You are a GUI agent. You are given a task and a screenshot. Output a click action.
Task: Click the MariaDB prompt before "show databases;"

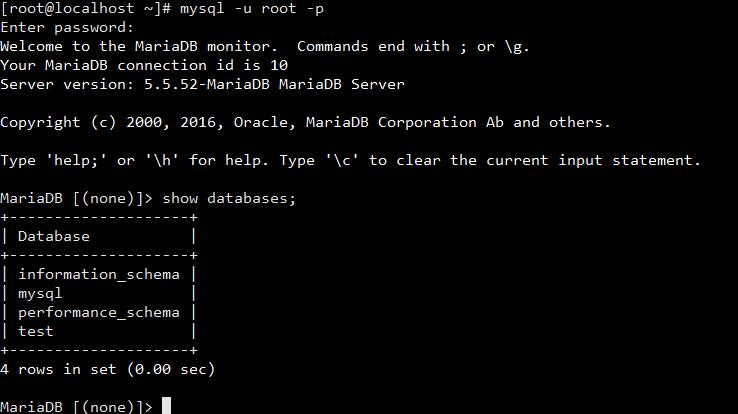76,198
